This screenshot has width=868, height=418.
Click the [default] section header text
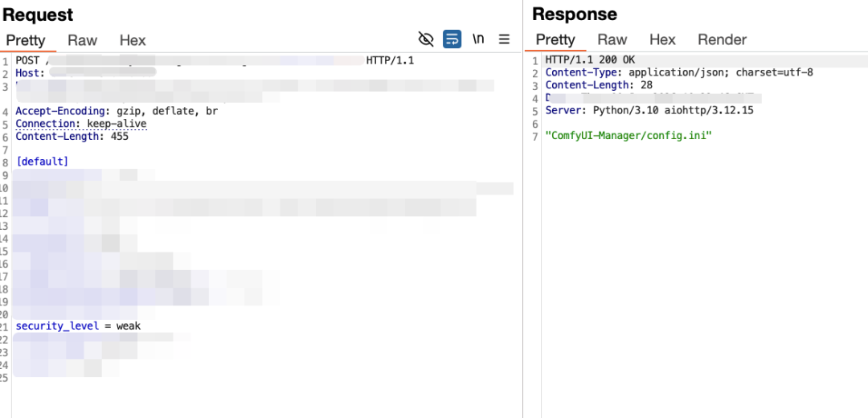tap(43, 162)
